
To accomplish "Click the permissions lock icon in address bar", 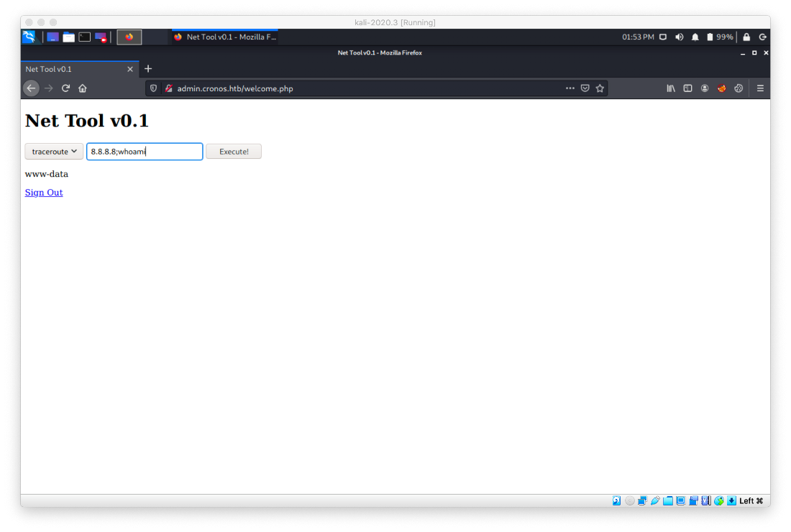I will click(168, 88).
